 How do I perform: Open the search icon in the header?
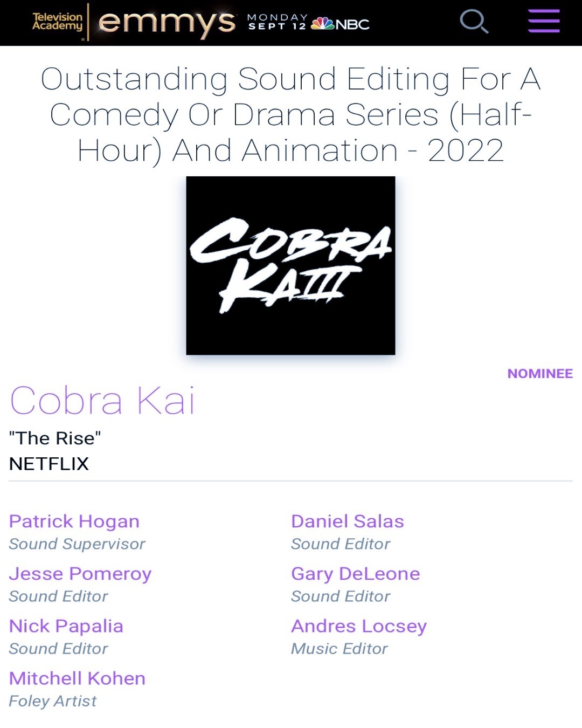[x=474, y=22]
